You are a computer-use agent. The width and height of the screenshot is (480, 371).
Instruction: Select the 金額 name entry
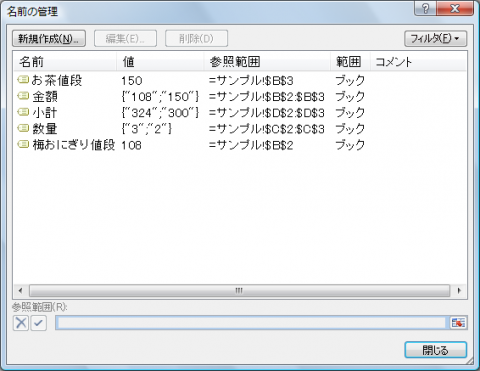tap(45, 97)
